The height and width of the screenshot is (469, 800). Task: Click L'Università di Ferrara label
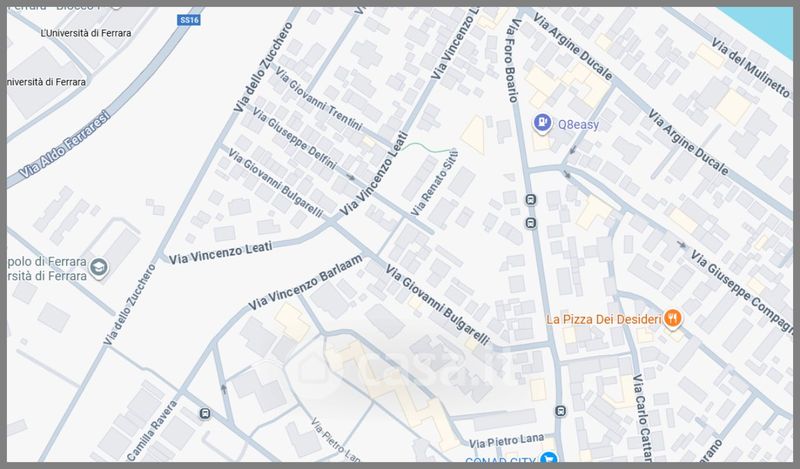86,33
